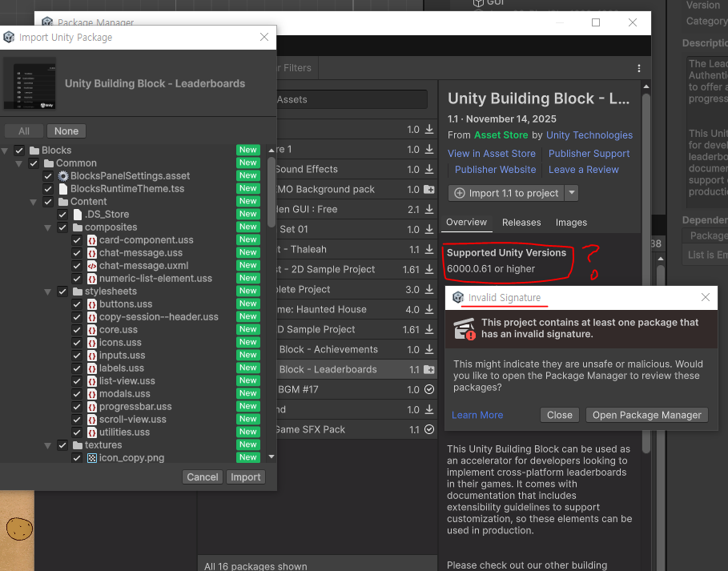The image size is (728, 571).
Task: Uncheck chat-message.uss checkbox
Action: [77, 253]
